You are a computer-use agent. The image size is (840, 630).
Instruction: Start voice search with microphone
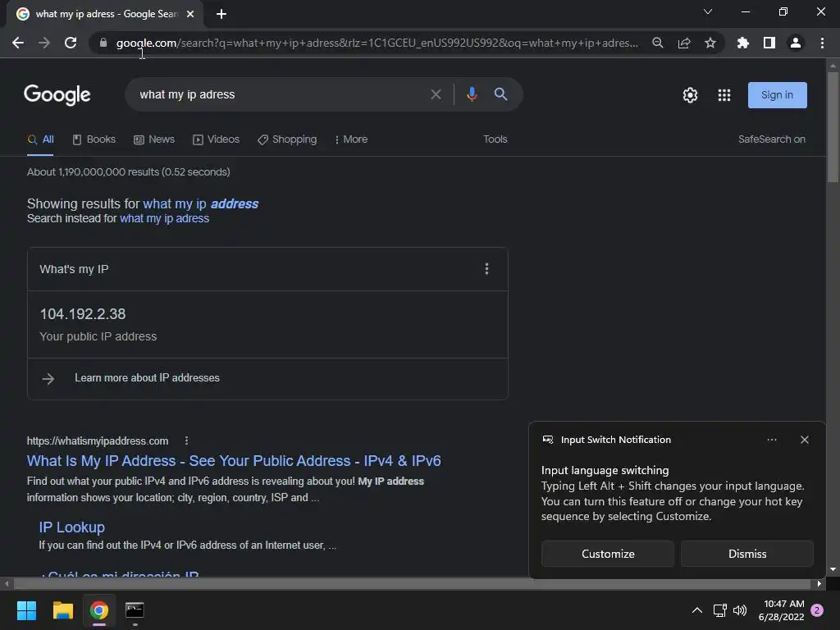coord(472,94)
